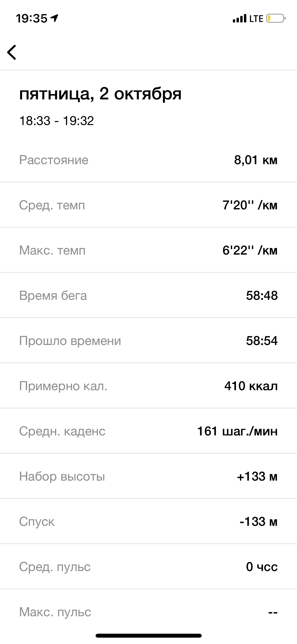The height and width of the screenshot is (644, 297).
Task: Select the Сред. пульс row label
Action: coord(55,567)
